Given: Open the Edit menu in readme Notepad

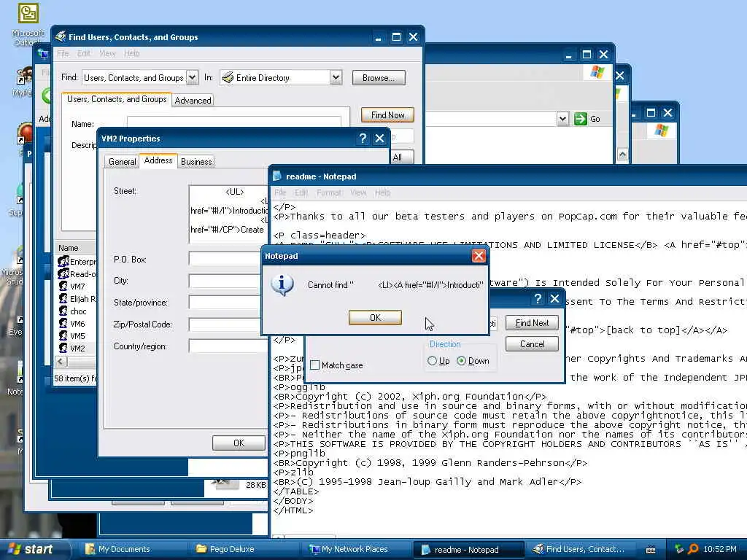Looking at the screenshot, I should 301,192.
